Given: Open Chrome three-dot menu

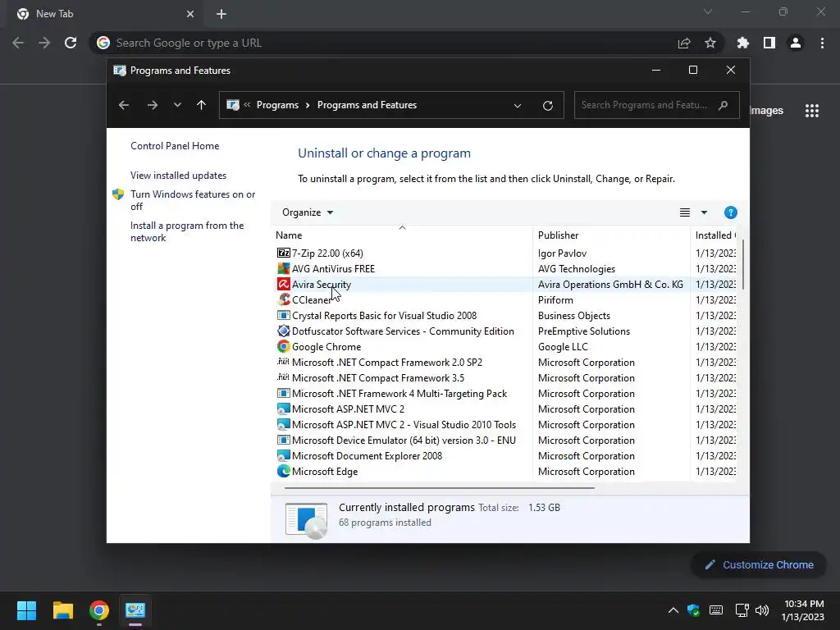Looking at the screenshot, I should (822, 43).
